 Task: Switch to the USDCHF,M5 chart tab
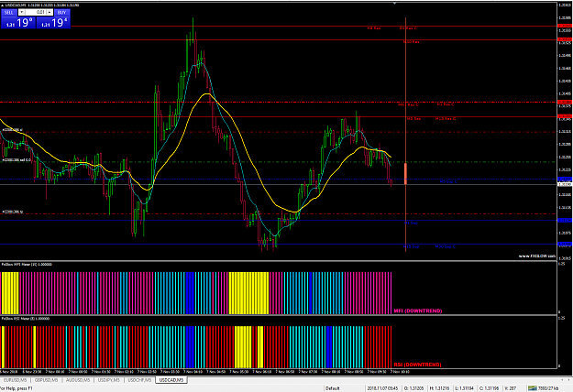[139, 380]
